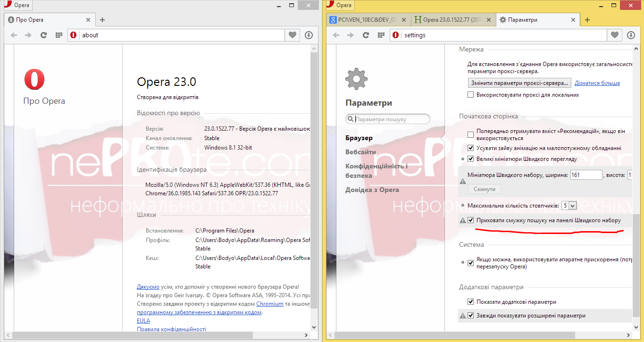Go forward in the settings window
The height and width of the screenshot is (342, 644).
pyautogui.click(x=351, y=35)
